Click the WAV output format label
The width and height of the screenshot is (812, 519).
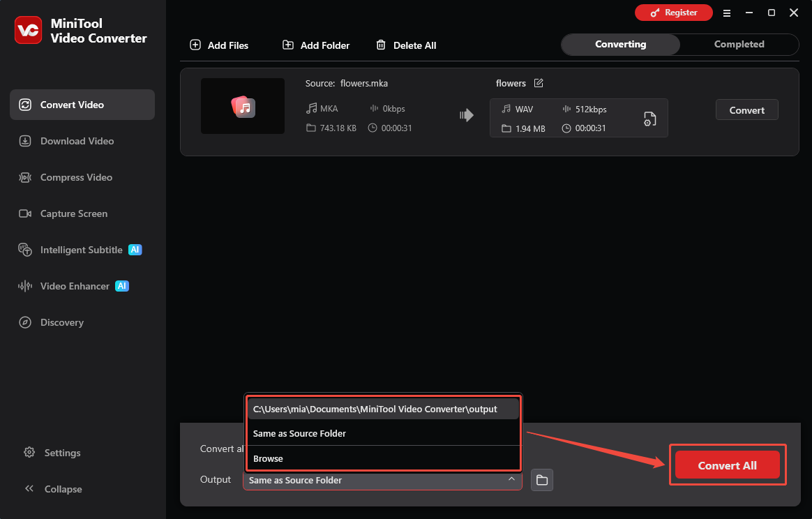[x=524, y=110]
